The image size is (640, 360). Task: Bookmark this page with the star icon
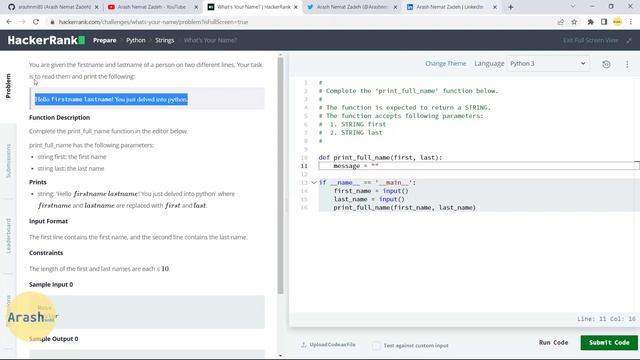pyautogui.click(x=574, y=22)
